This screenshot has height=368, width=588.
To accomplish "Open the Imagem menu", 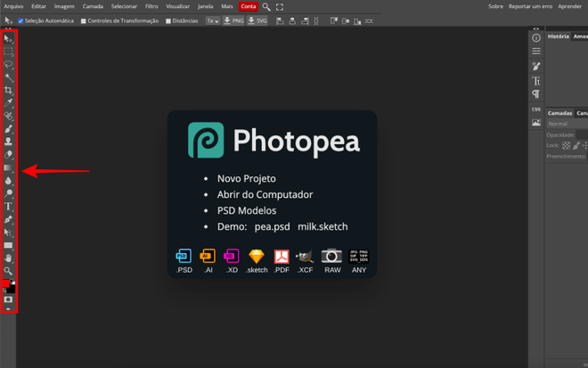I will [x=64, y=6].
